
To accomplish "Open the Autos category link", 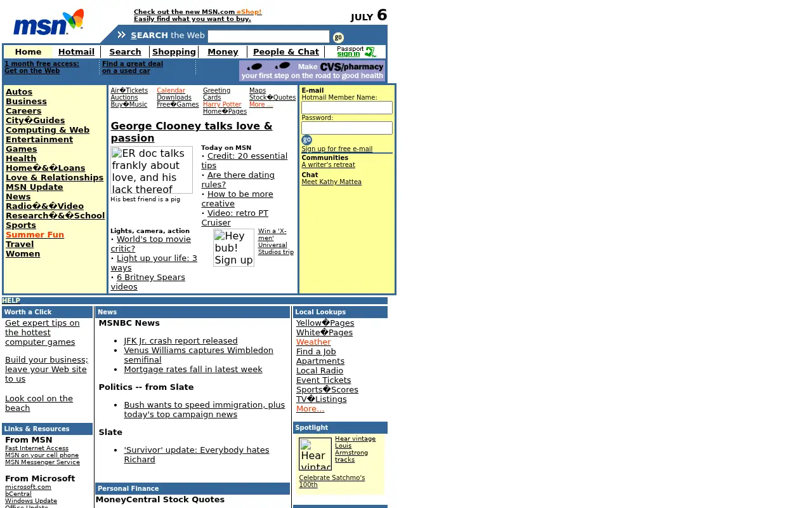I will coord(19,92).
